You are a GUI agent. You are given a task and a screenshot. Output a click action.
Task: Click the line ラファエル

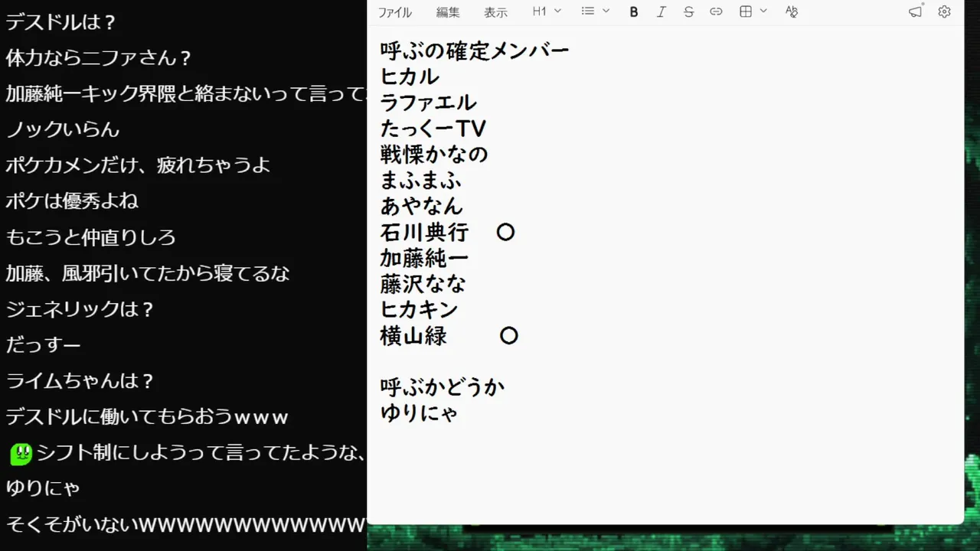point(429,103)
